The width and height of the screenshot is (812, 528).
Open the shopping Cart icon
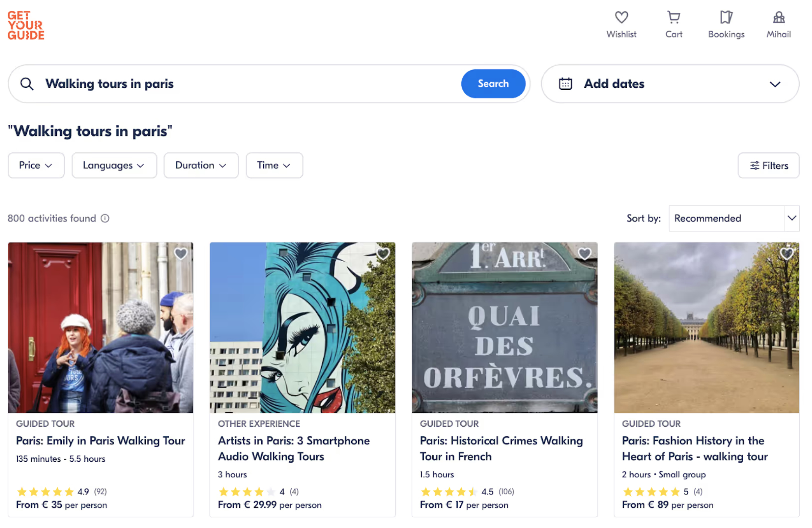(x=673, y=18)
